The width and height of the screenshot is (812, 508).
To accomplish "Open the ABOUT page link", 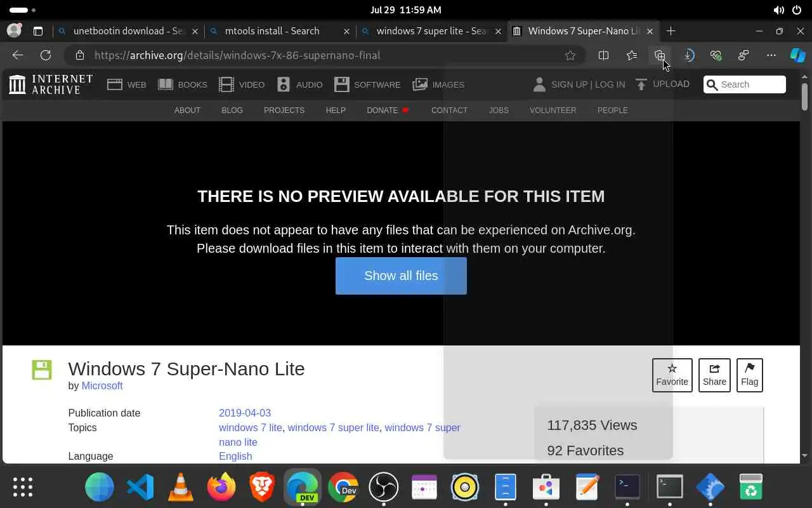I will click(187, 110).
